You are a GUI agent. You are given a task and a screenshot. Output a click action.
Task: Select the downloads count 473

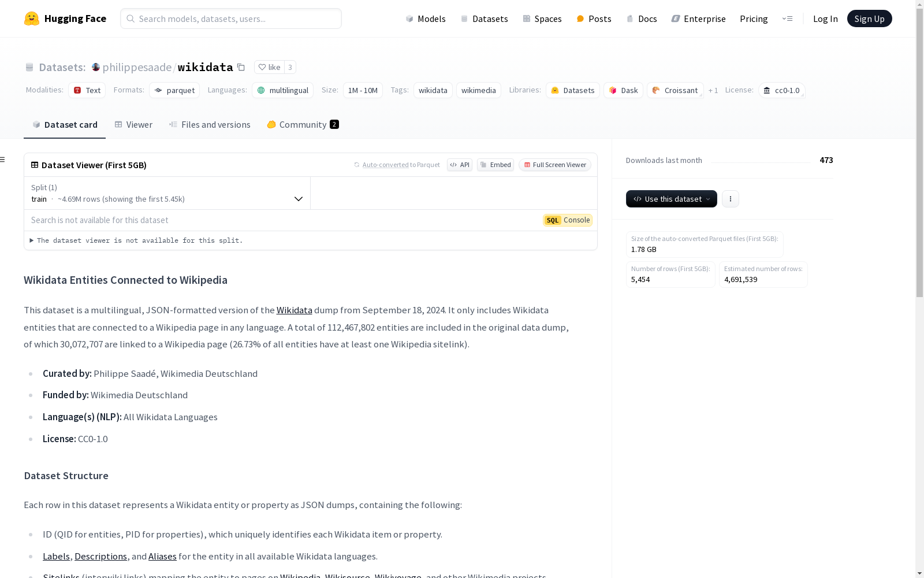[826, 160]
